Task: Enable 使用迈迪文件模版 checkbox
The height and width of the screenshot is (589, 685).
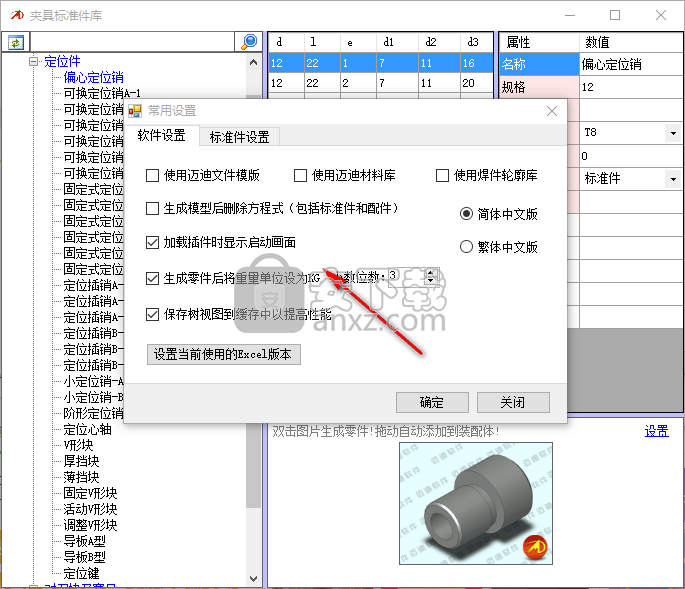Action: pyautogui.click(x=152, y=176)
